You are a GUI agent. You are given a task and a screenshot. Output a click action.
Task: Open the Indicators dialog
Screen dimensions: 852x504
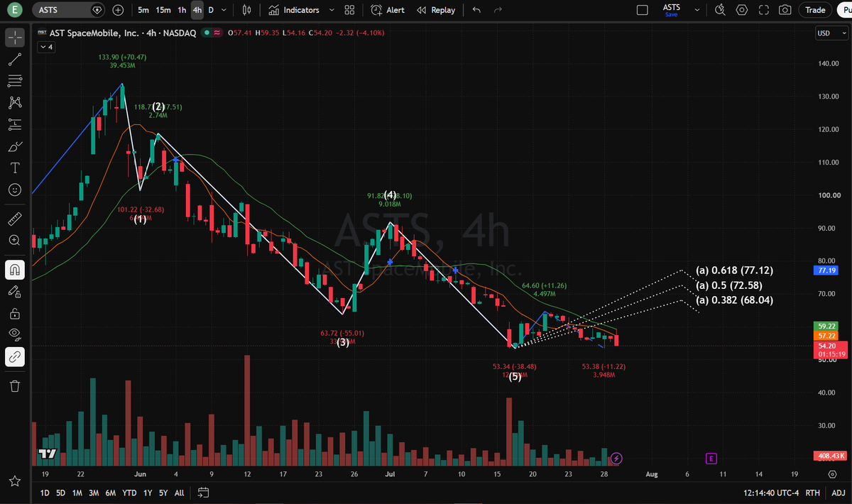[x=294, y=10]
